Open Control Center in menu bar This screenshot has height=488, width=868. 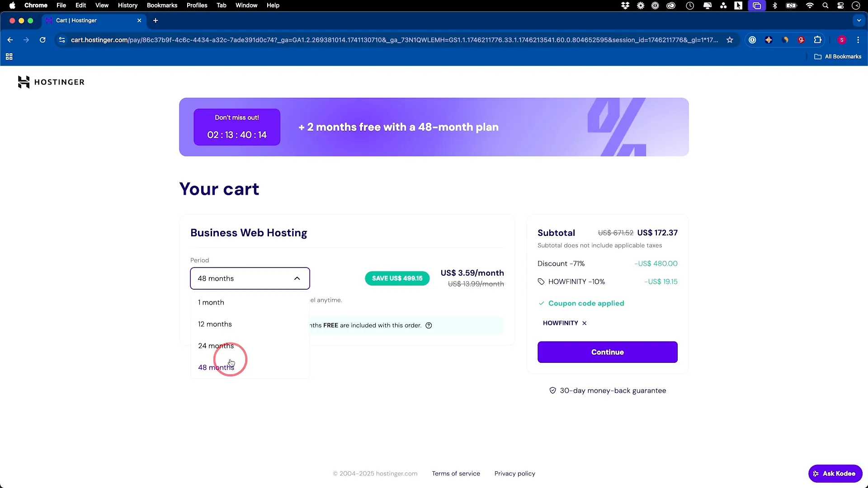[840, 5]
